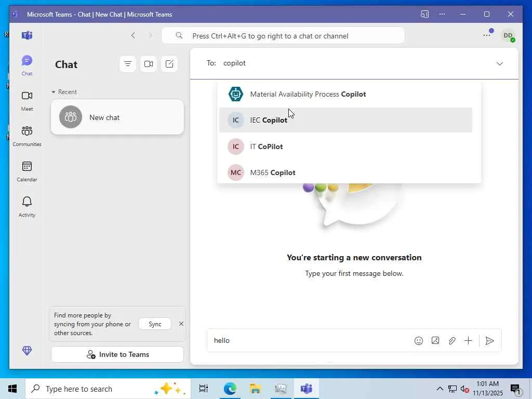The height and width of the screenshot is (399, 532).
Task: Open the New chat conversation item
Action: point(117,117)
